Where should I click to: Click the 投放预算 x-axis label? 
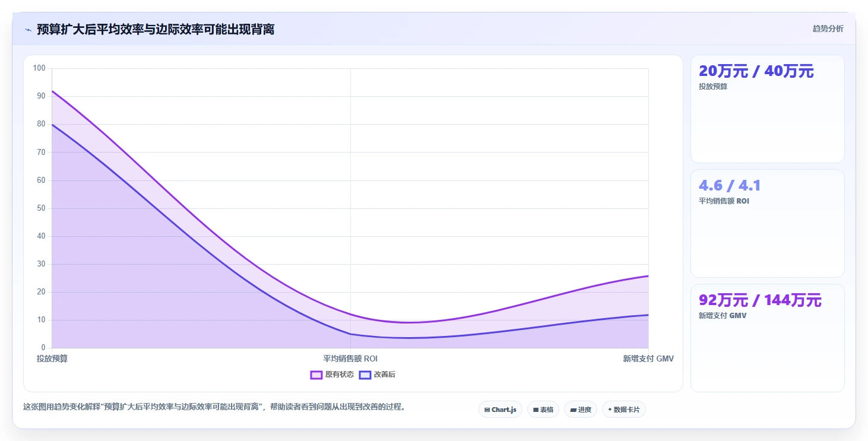52,358
